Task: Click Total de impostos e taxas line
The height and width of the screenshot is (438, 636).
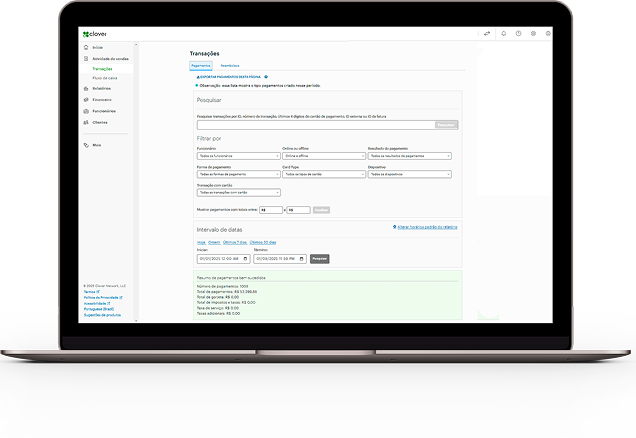Action: click(226, 303)
